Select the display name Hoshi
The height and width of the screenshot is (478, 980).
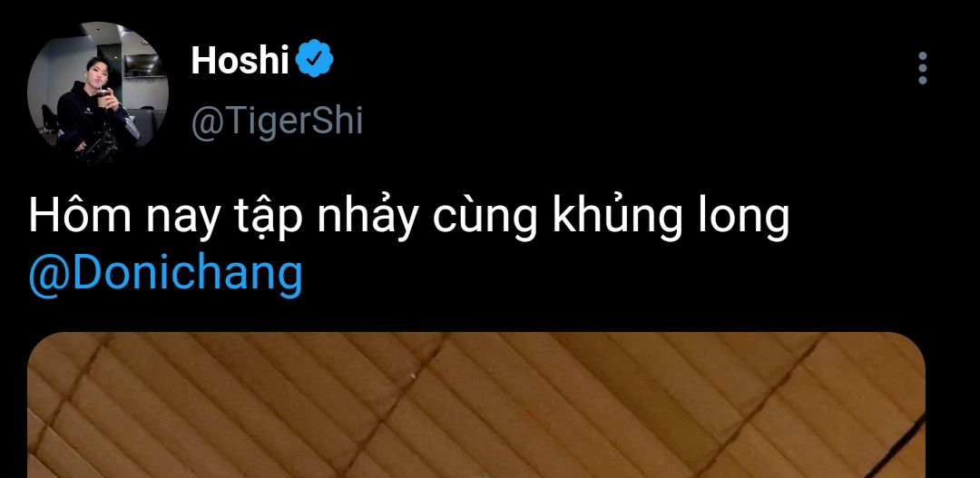pos(240,61)
